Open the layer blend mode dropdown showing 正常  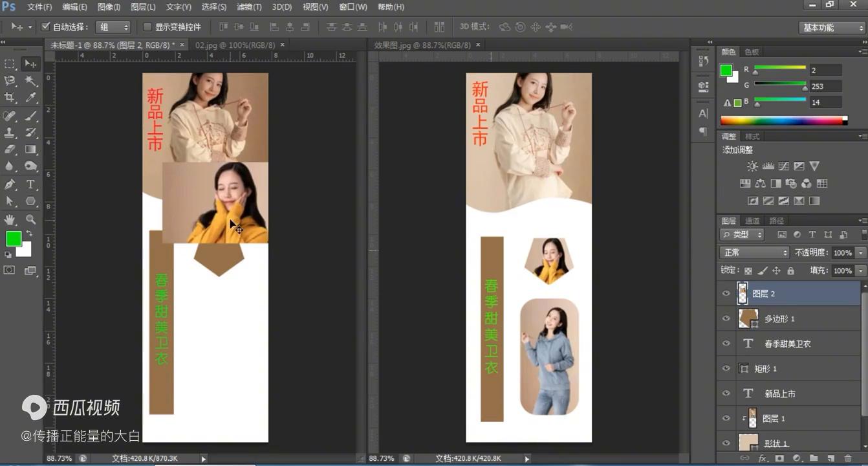coord(754,252)
